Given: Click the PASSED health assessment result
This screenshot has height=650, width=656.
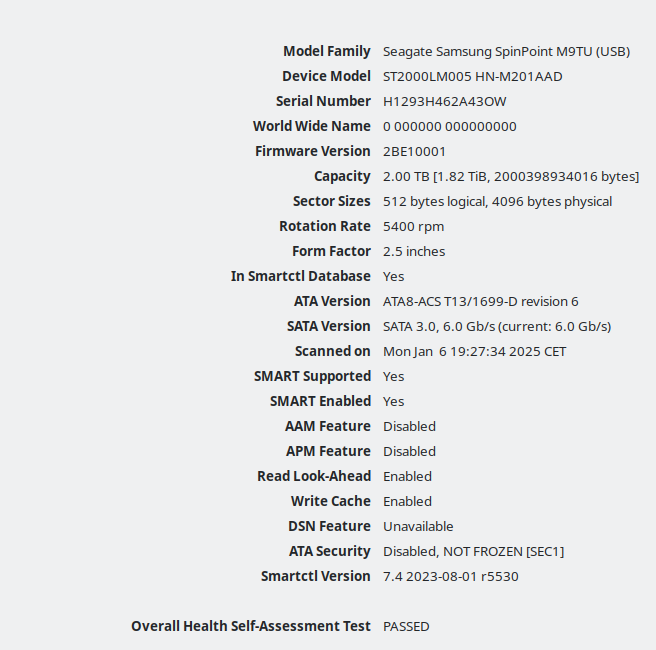Looking at the screenshot, I should [x=406, y=627].
